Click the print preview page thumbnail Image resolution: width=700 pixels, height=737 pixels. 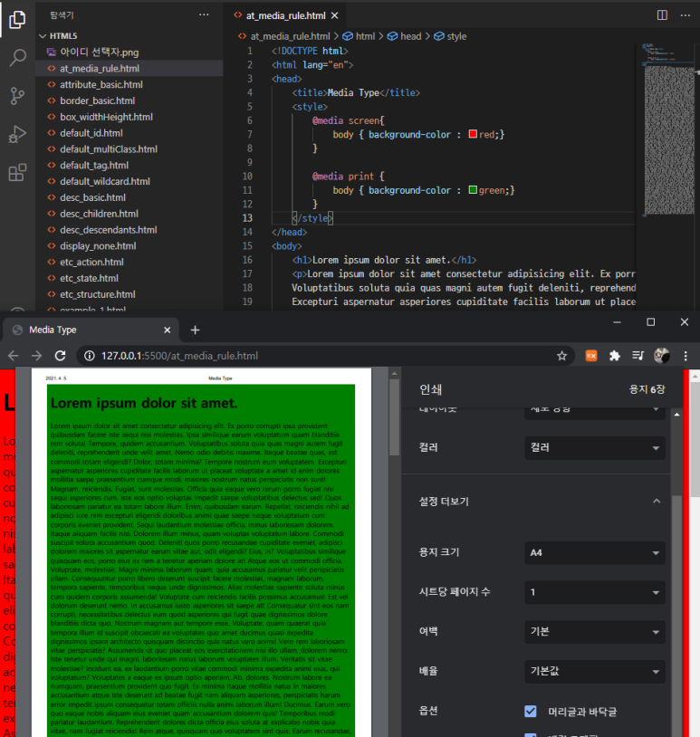point(201,552)
